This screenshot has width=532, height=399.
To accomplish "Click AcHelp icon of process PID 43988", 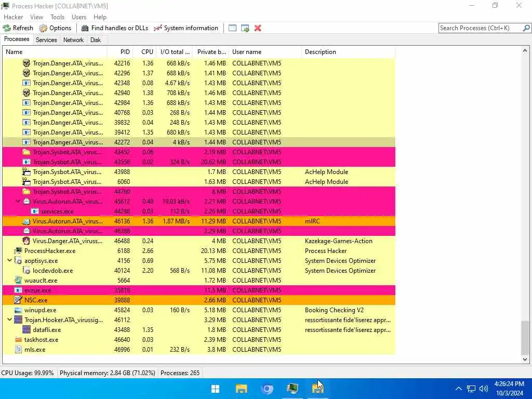I will coord(26,171).
